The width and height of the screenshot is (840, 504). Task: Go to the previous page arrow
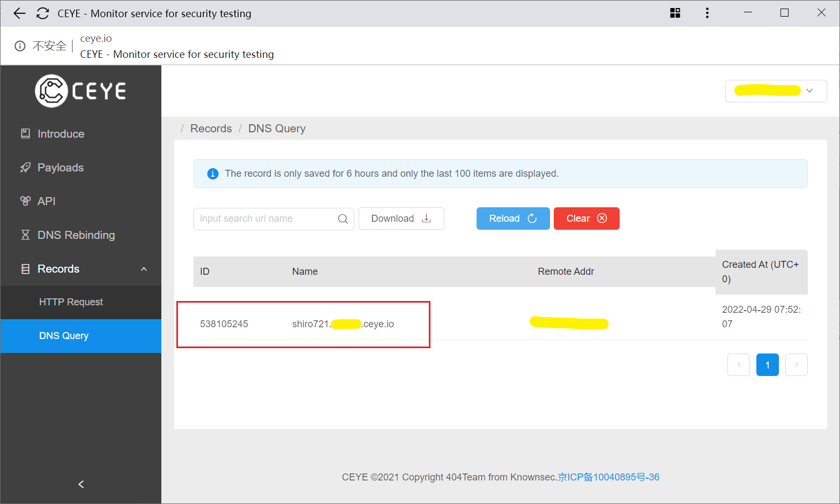(739, 365)
